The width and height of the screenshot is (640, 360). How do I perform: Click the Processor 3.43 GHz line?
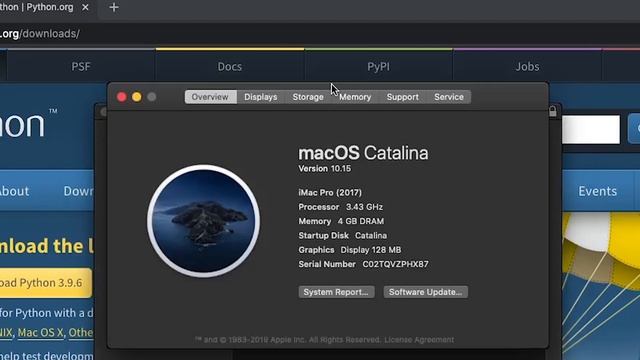pyautogui.click(x=340, y=207)
